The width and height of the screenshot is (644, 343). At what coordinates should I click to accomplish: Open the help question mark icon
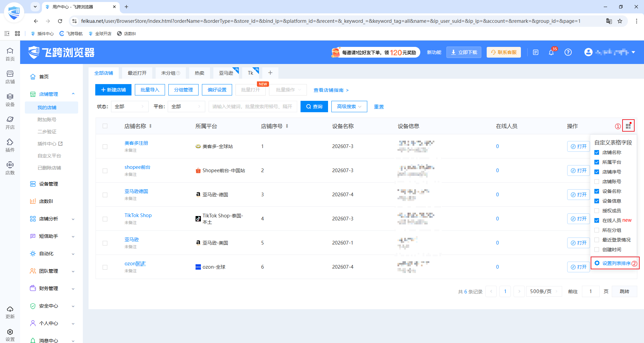point(568,52)
